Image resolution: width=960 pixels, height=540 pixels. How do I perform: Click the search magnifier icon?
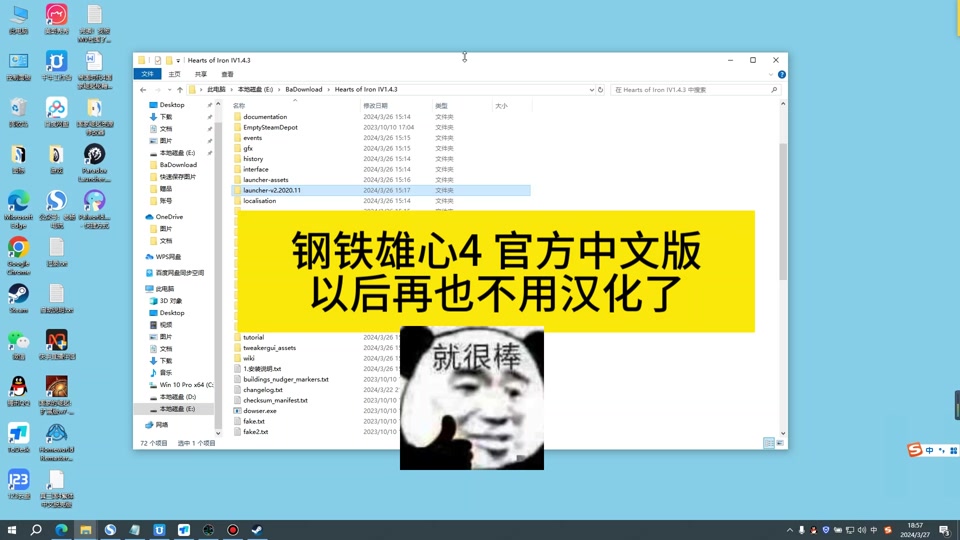[x=774, y=90]
